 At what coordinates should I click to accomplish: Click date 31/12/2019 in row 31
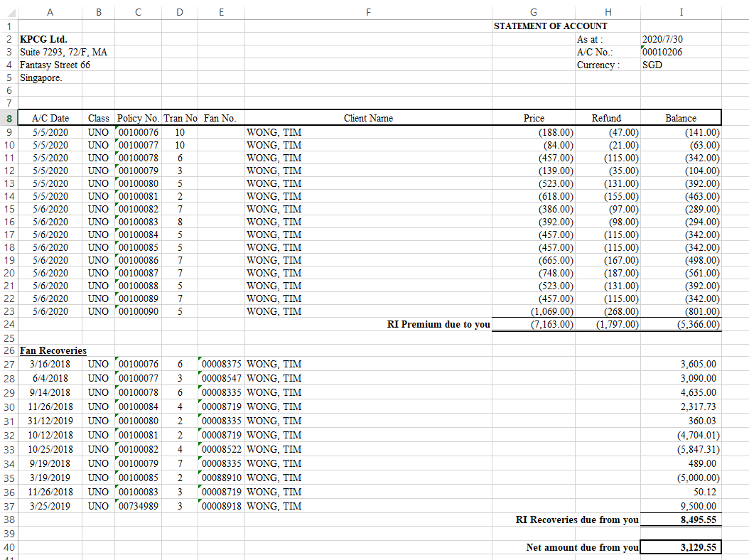point(50,421)
